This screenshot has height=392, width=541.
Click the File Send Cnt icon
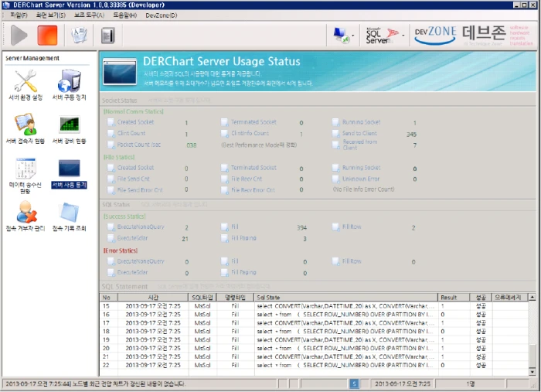[111, 179]
